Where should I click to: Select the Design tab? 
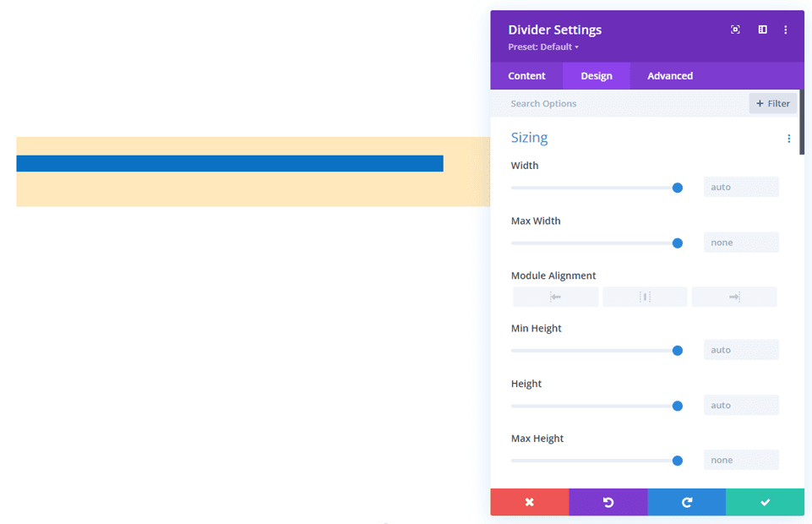597,75
